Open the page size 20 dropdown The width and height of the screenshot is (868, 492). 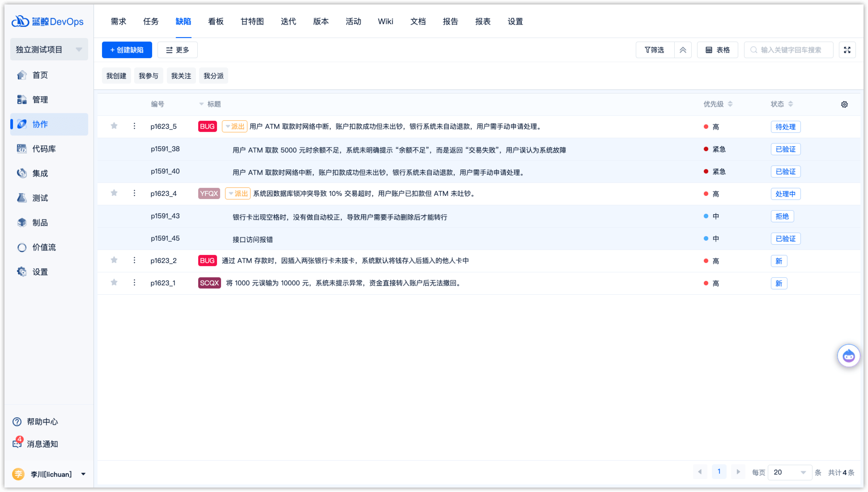click(790, 472)
